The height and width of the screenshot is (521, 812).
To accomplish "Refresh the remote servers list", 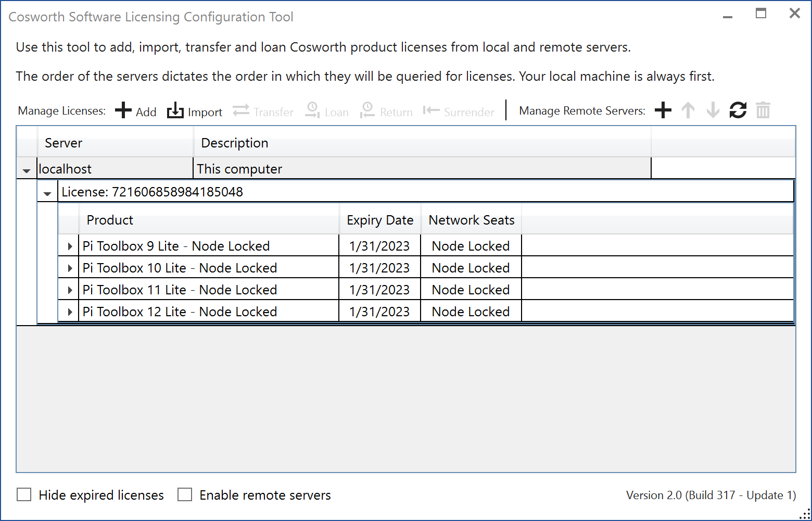I will pyautogui.click(x=738, y=110).
